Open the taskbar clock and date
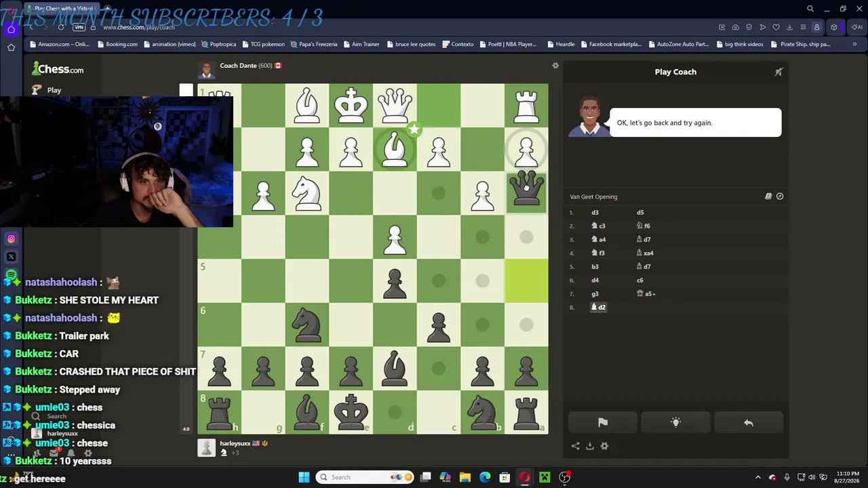 tap(848, 477)
